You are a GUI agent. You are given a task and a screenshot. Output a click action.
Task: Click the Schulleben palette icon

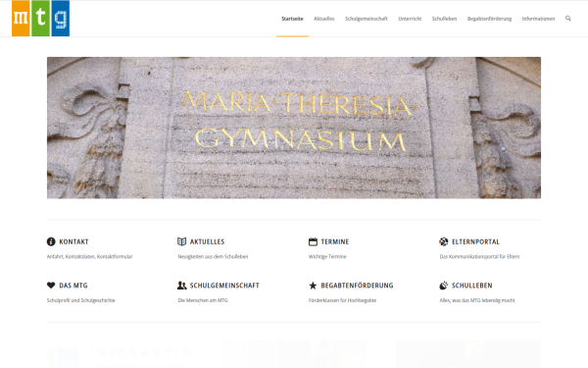[444, 286]
